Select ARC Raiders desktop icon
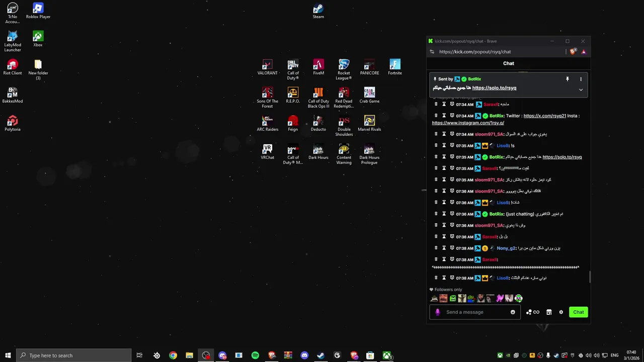The height and width of the screenshot is (362, 644). click(267, 124)
